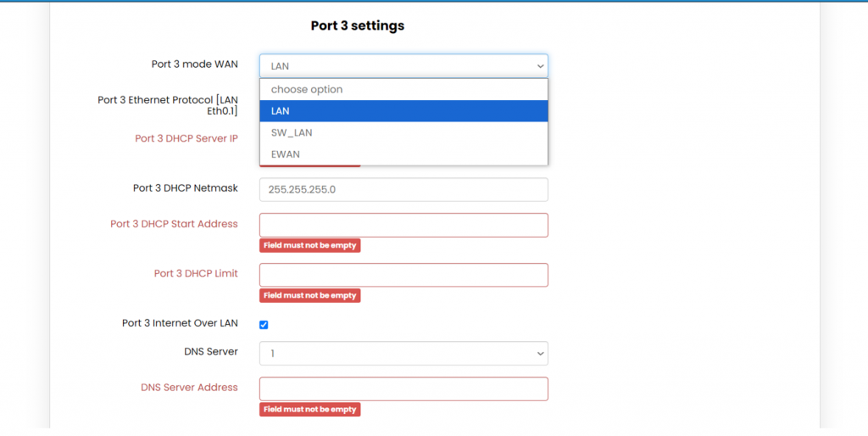Click the Port 3 Ethernet Protocol label
The image size is (868, 436).
coord(168,105)
